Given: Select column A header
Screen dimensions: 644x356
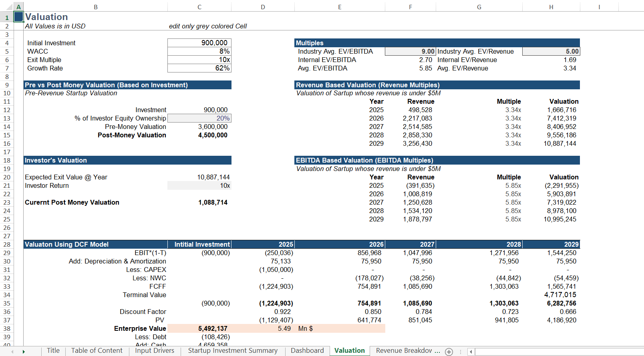Looking at the screenshot, I should [18, 7].
